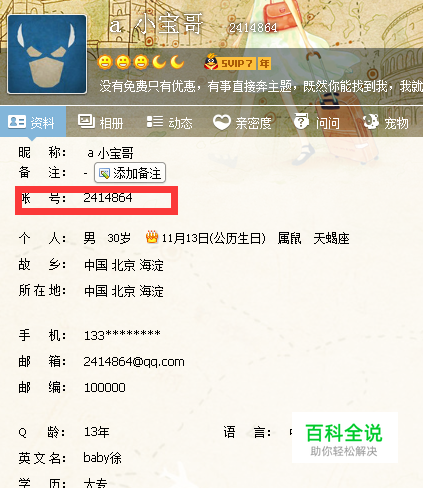Open the 动态 tab

click(169, 122)
